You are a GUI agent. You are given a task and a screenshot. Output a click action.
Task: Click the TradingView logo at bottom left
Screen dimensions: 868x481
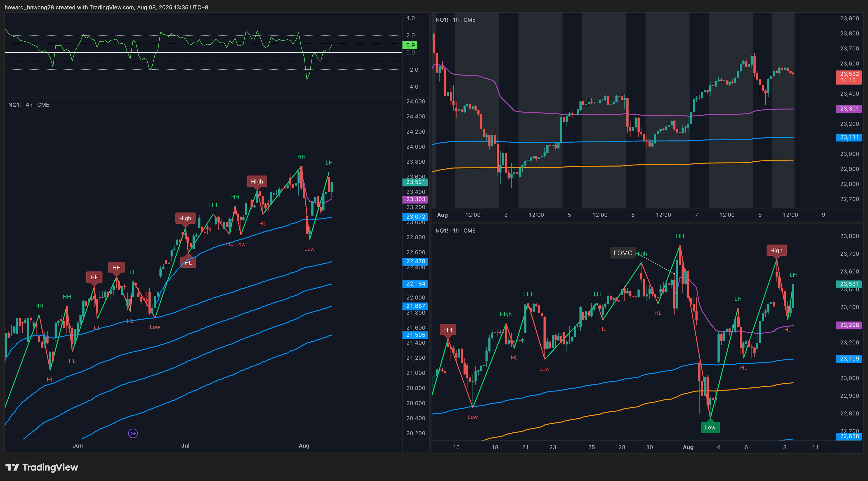42,467
